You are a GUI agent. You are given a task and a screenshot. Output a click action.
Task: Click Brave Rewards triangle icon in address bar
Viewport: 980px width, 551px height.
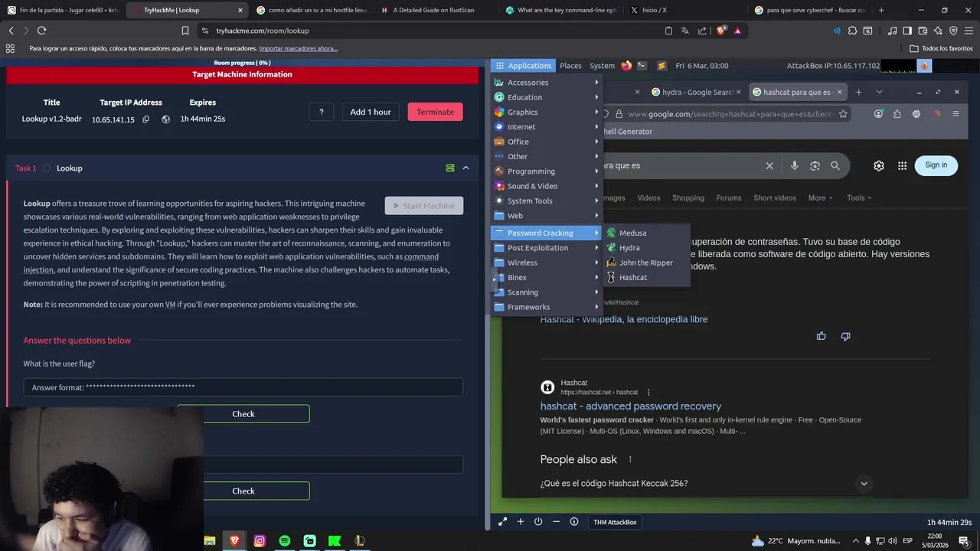(738, 31)
